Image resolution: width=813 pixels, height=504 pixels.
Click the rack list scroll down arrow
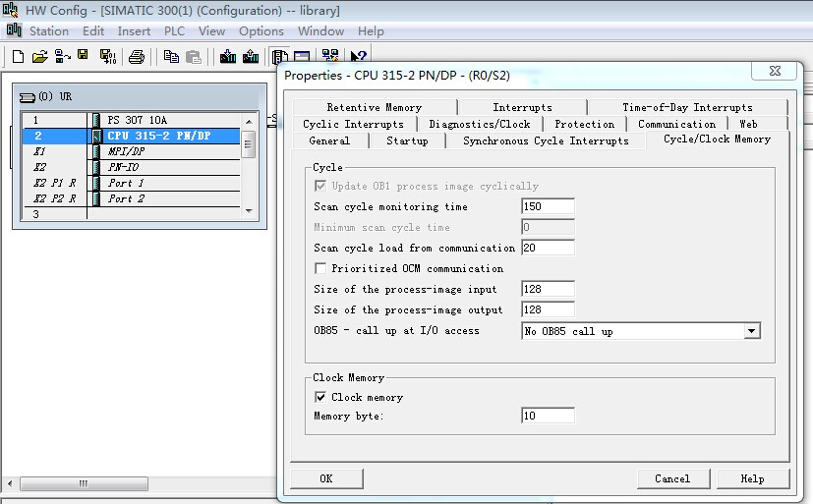pos(249,211)
